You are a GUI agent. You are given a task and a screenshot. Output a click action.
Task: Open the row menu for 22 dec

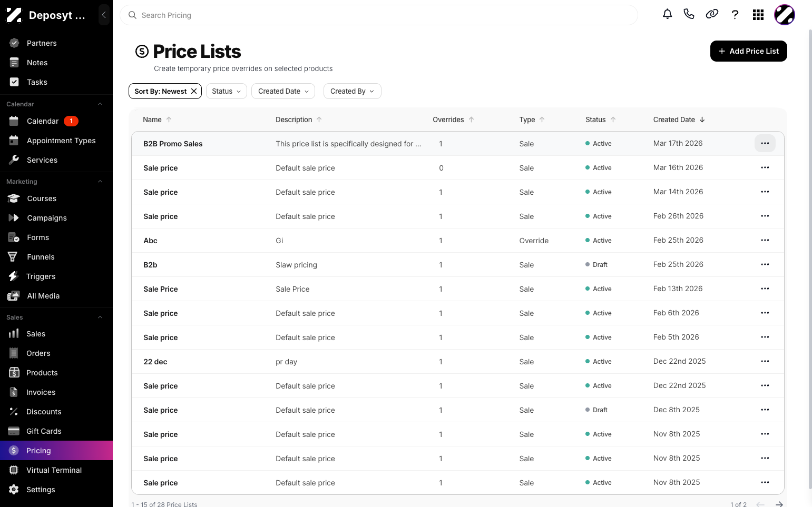[765, 361]
